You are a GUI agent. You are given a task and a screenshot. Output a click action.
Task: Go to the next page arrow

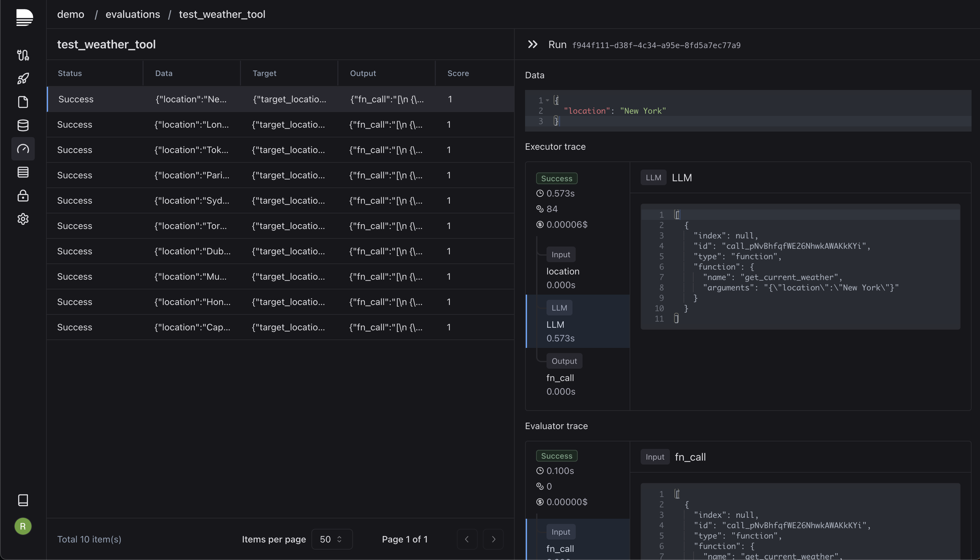tap(493, 539)
